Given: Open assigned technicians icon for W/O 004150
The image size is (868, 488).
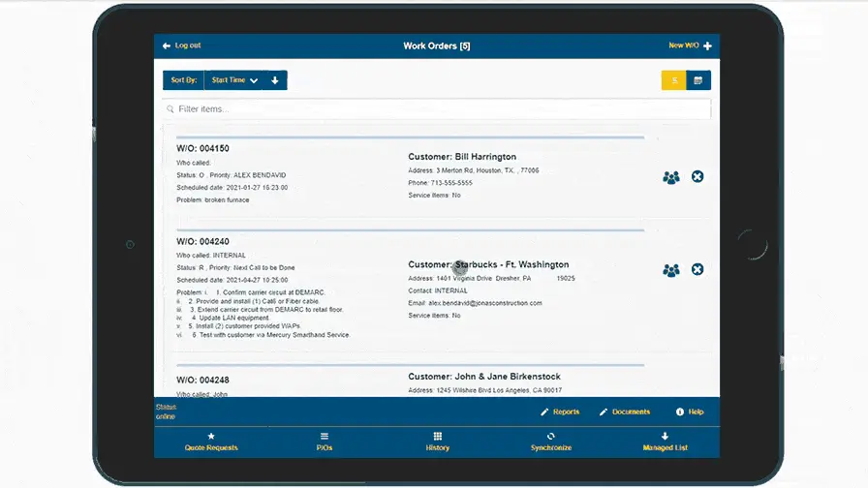Looking at the screenshot, I should click(670, 177).
